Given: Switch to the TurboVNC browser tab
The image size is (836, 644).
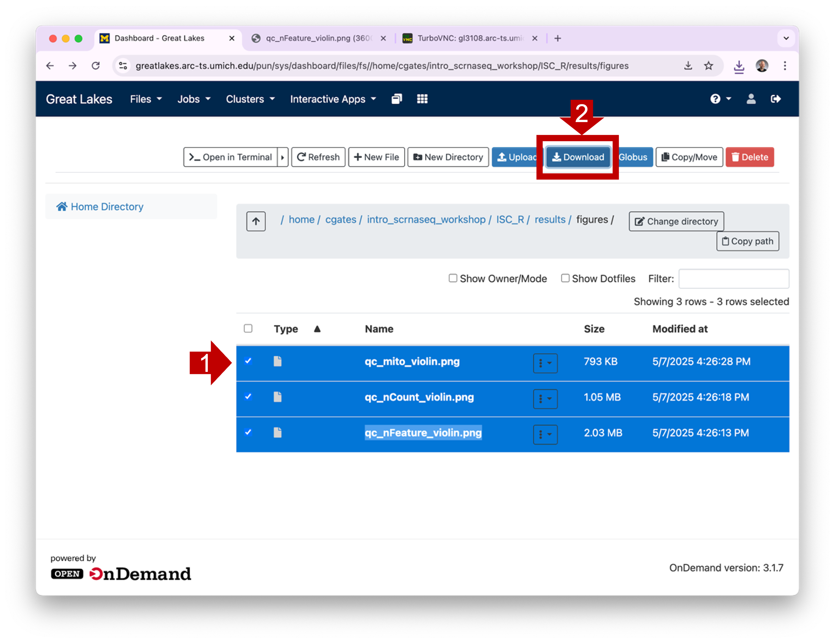Looking at the screenshot, I should [x=469, y=38].
